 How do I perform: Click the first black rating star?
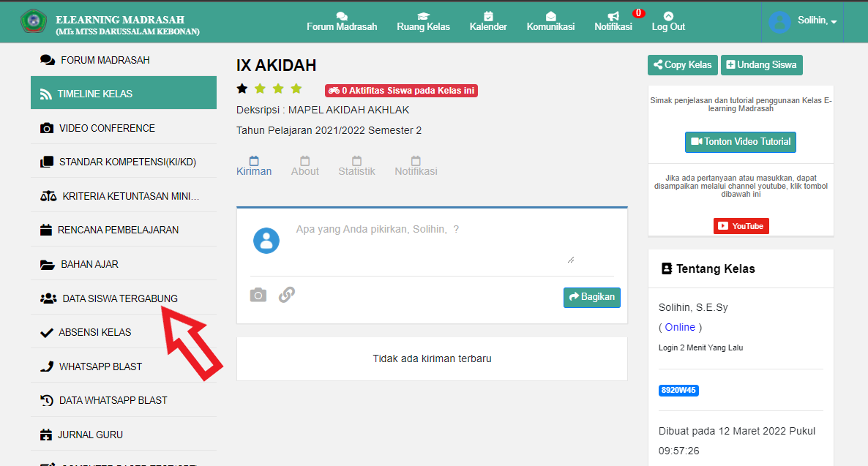pos(242,89)
